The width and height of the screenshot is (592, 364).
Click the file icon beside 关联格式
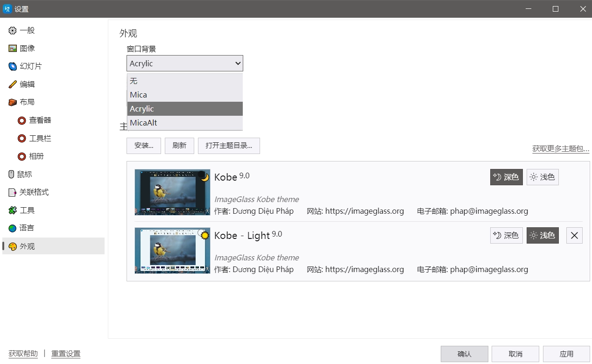pos(13,192)
